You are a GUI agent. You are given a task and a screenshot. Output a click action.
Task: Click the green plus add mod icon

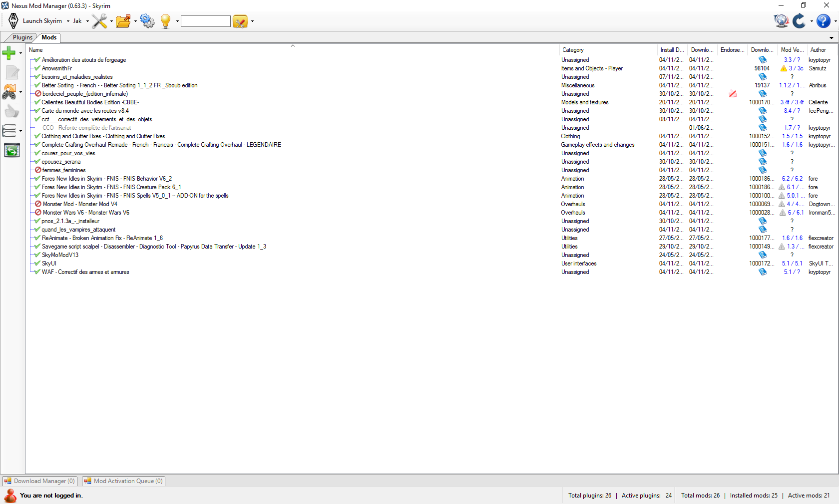[9, 53]
